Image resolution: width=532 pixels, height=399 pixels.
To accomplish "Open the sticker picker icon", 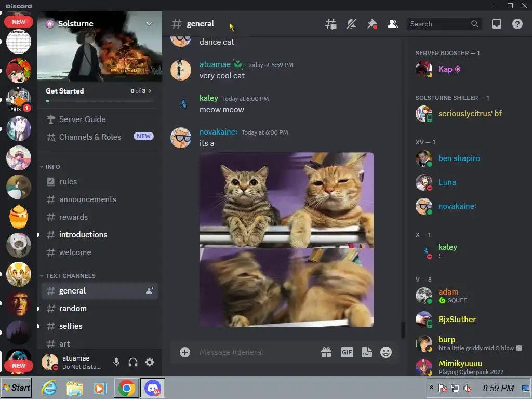I will [x=367, y=353].
